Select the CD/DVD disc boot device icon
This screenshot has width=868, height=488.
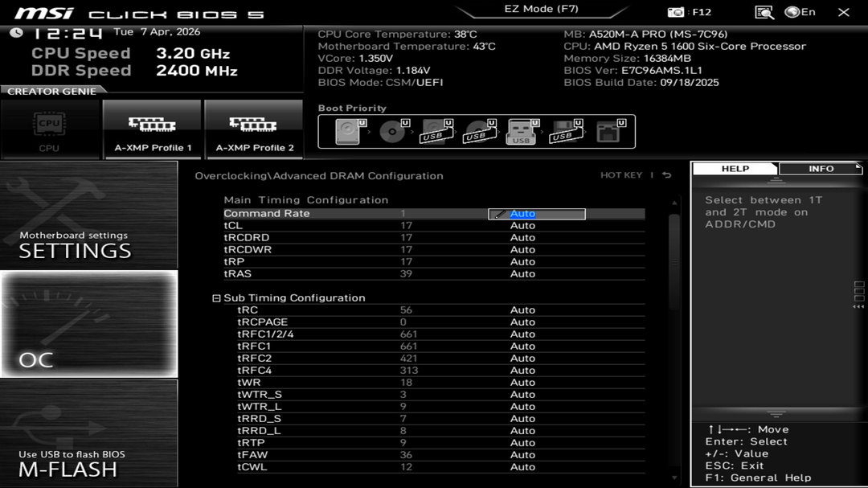(x=392, y=132)
